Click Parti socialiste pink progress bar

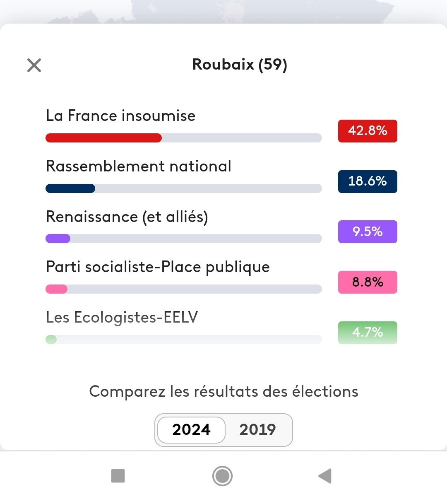point(184,289)
